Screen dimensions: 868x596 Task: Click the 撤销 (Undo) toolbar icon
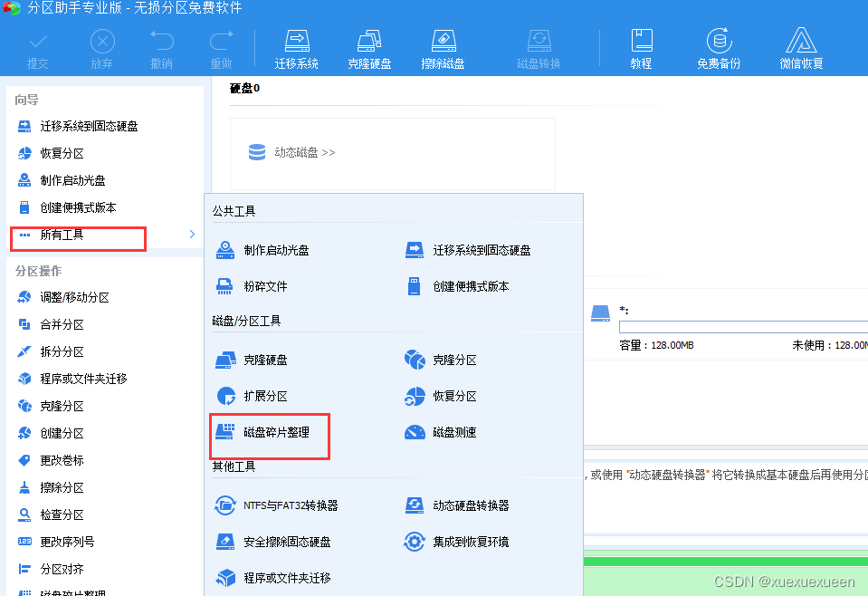(162, 42)
